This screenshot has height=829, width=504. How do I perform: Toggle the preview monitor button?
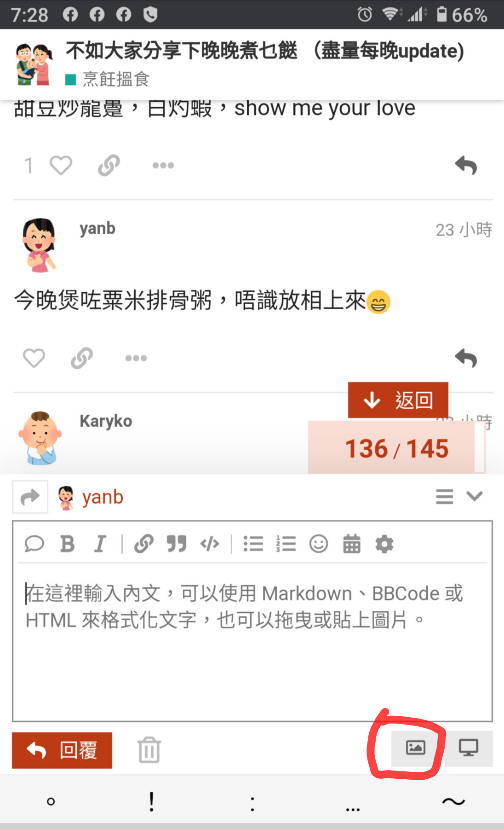pos(469,748)
